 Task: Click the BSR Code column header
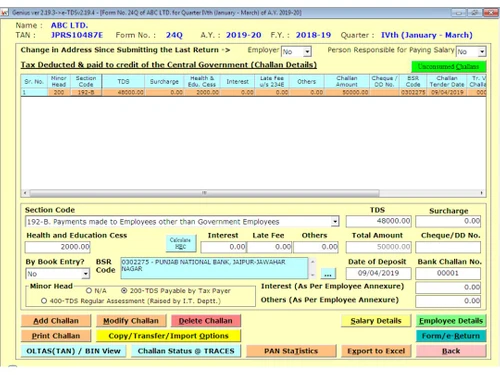[x=413, y=81]
